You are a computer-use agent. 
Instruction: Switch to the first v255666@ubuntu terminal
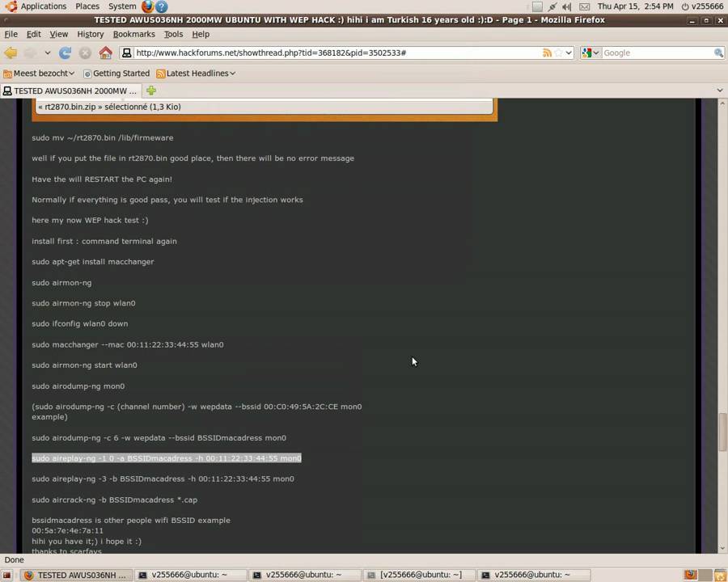[190, 575]
